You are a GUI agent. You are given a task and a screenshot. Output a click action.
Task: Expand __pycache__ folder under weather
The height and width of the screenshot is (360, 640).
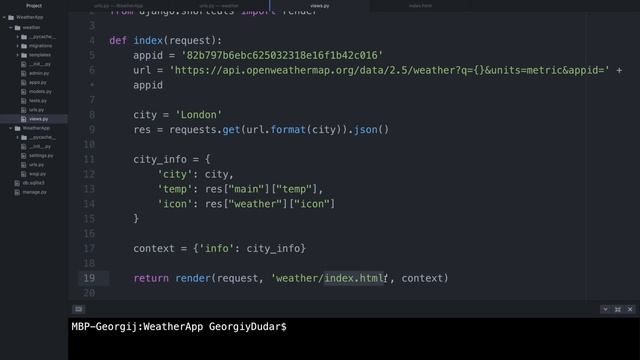point(18,37)
